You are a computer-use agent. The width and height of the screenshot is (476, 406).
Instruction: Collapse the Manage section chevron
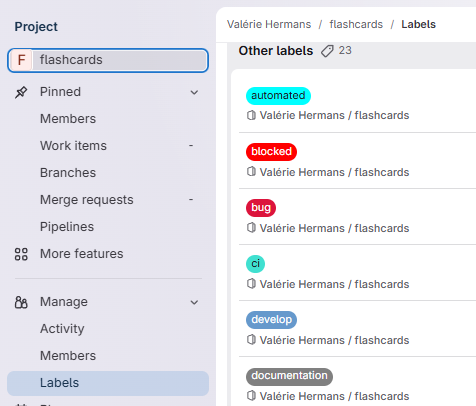pyautogui.click(x=194, y=302)
